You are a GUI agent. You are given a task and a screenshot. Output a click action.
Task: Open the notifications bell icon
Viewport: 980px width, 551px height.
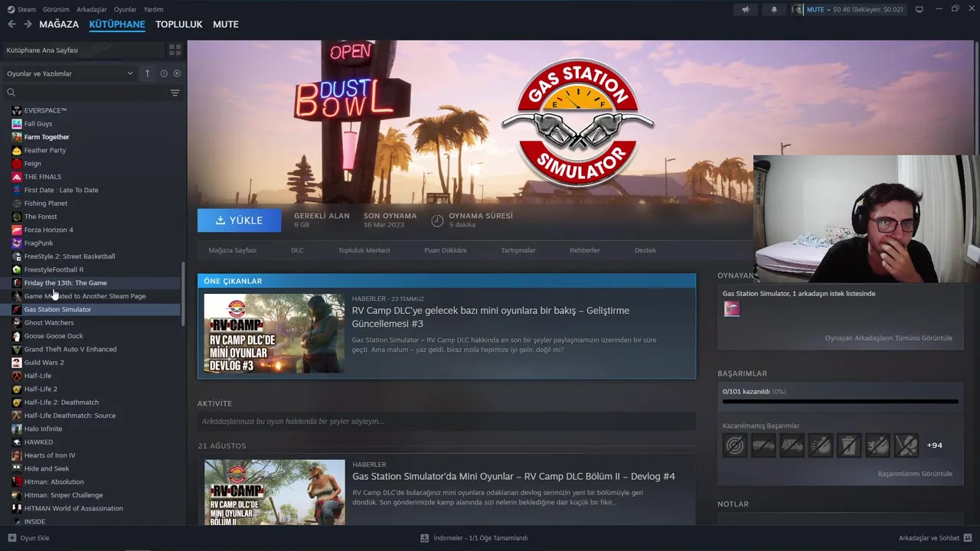click(x=774, y=9)
